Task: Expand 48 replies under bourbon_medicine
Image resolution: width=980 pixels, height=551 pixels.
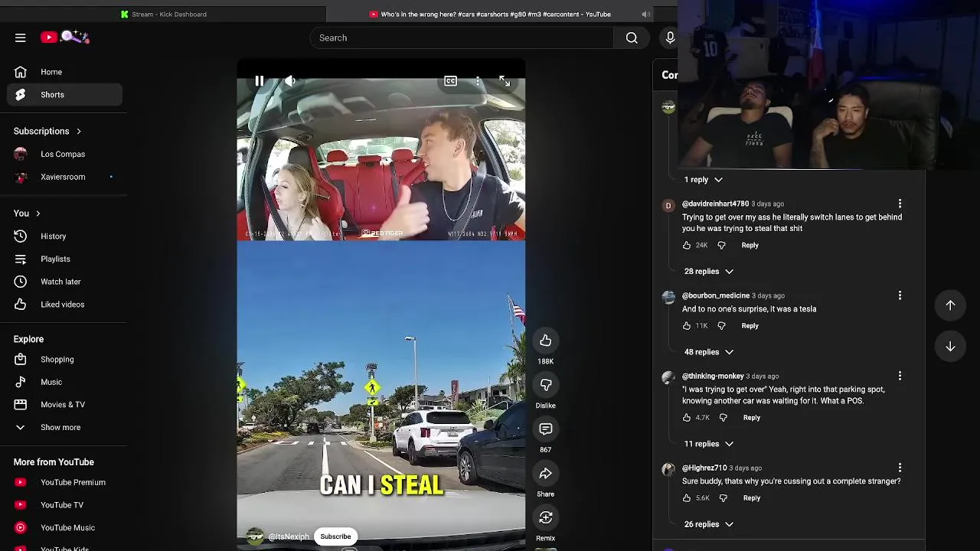Action: (x=708, y=352)
